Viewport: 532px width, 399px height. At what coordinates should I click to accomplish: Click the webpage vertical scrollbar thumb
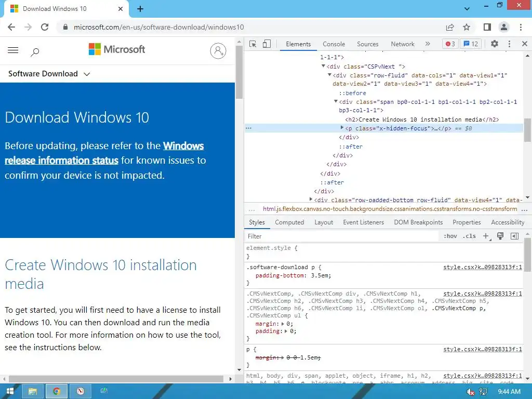[x=239, y=72]
